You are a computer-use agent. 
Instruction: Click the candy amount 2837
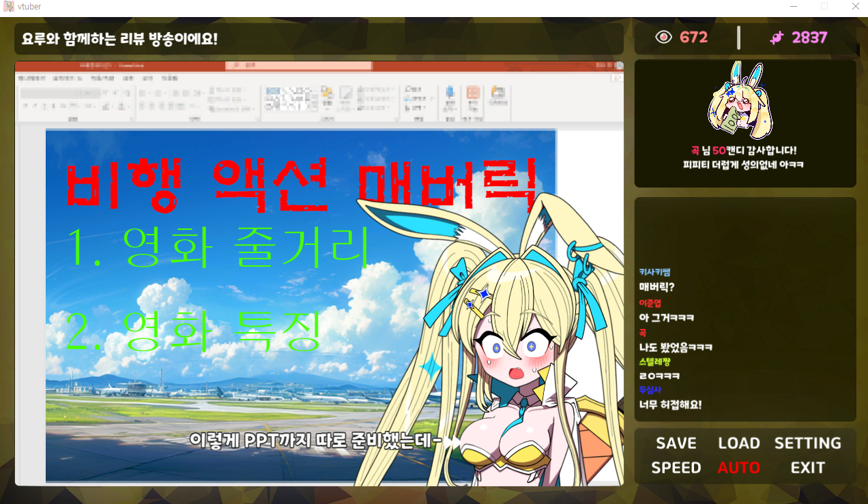coord(810,38)
